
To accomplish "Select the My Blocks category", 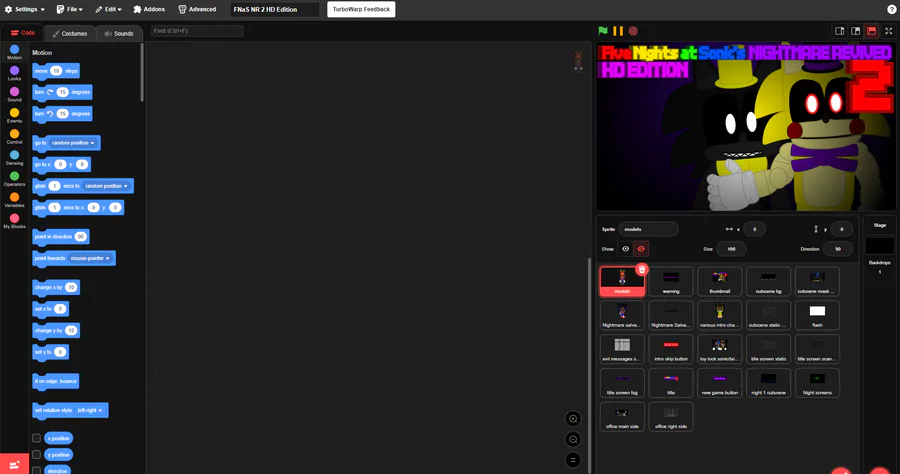I will pyautogui.click(x=14, y=221).
